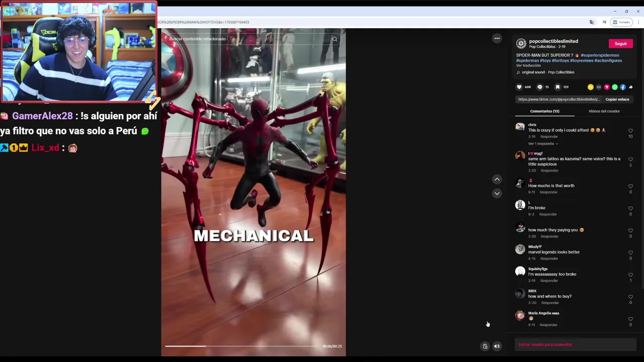This screenshot has width=644, height=362.
Task: Click the 00:06/00:25 video time display
Action: click(332, 346)
